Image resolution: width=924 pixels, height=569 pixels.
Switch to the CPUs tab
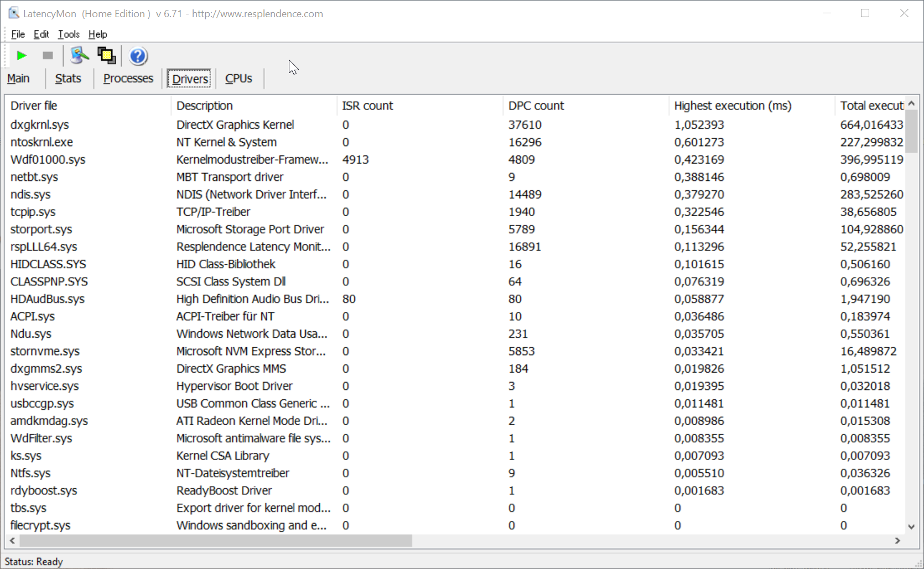[238, 79]
